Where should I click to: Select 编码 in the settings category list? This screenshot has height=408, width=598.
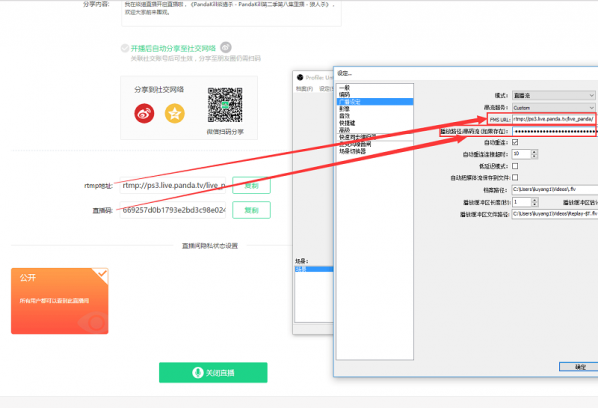[x=344, y=95]
